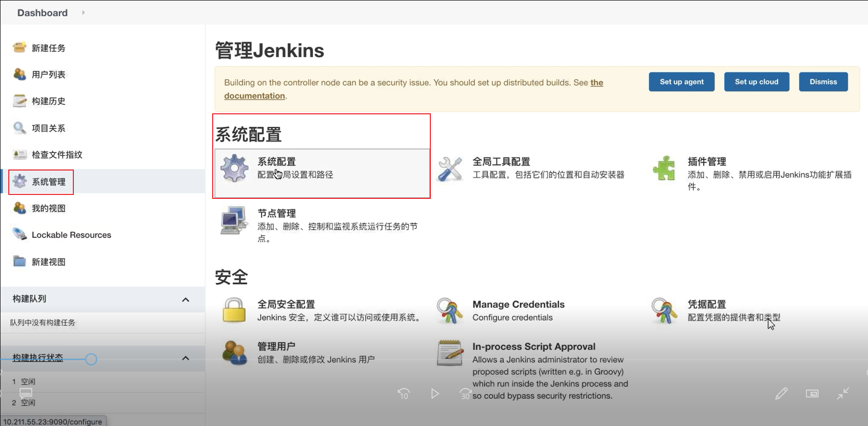Click the Manage Credentials keys icon

tap(449, 311)
